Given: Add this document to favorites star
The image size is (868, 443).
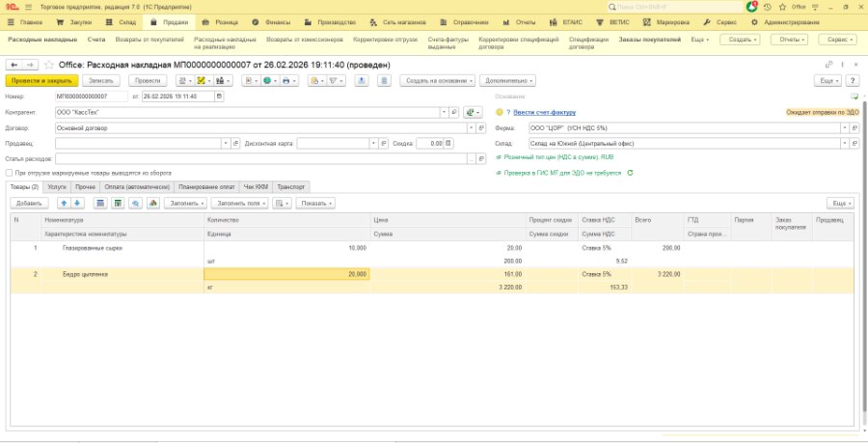Looking at the screenshot, I should tap(49, 65).
